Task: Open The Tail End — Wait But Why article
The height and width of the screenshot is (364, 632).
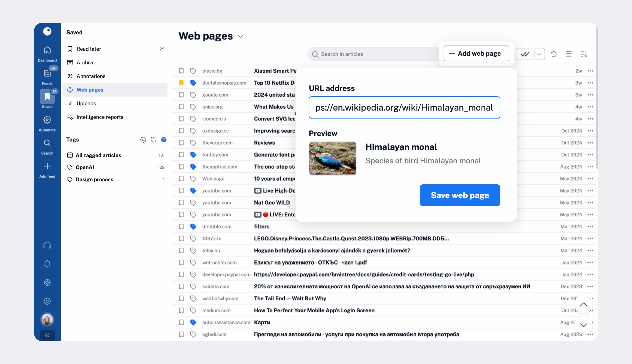Action: pos(290,298)
